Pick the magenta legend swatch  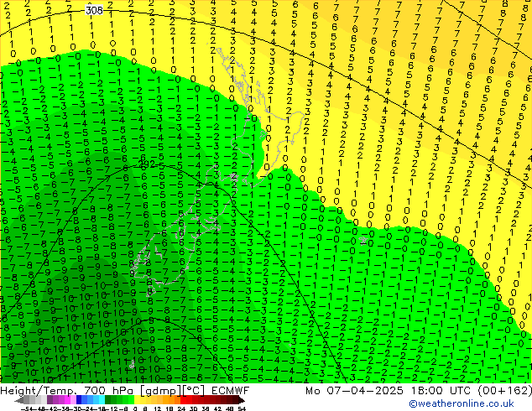coord(67,400)
